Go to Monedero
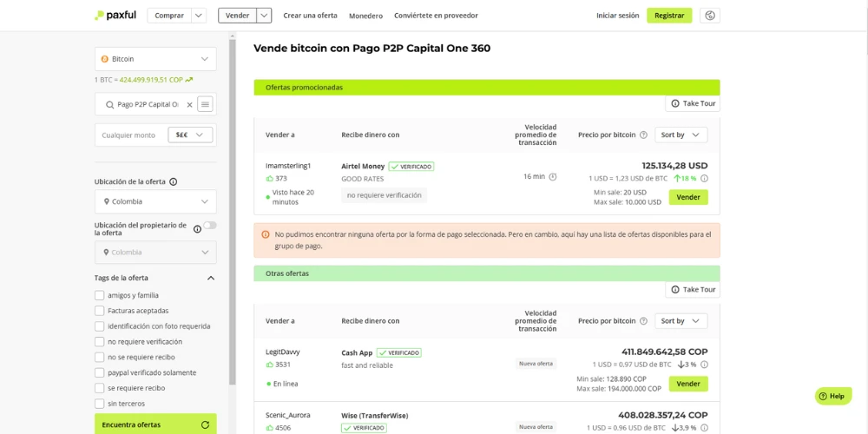 point(366,16)
